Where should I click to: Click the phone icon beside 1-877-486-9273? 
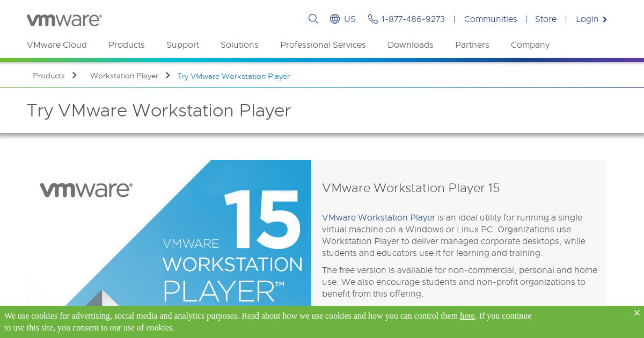click(373, 19)
